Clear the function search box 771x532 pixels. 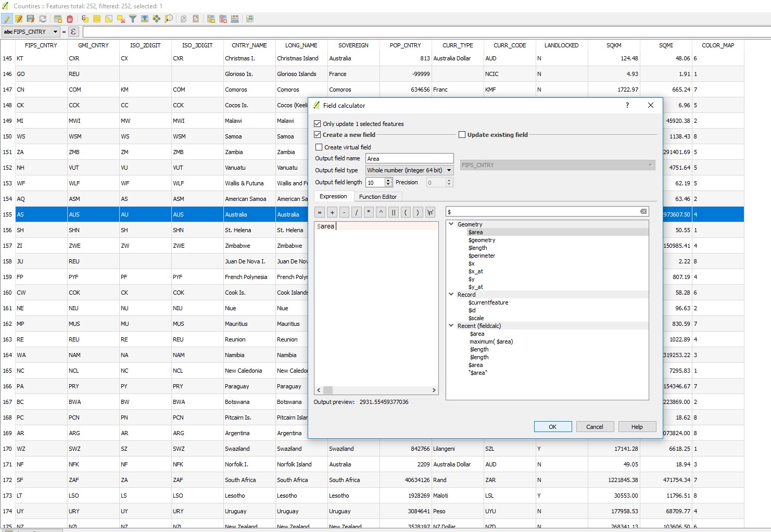pyautogui.click(x=643, y=211)
